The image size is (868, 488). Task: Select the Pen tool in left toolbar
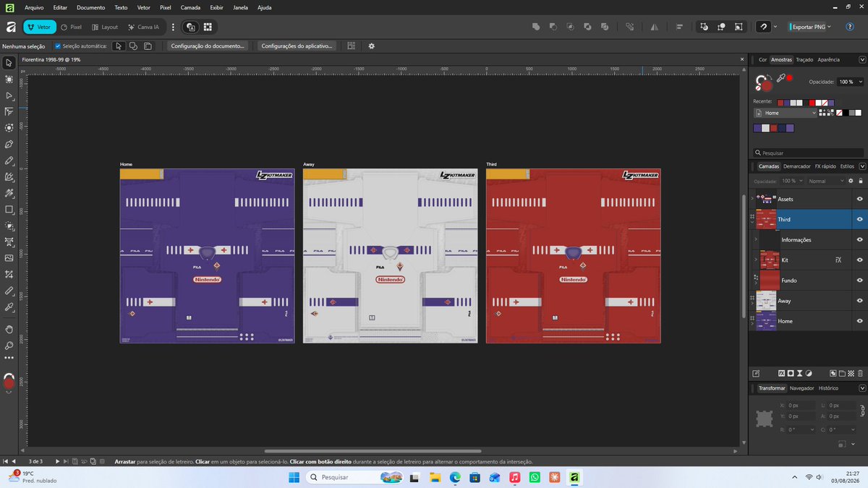[x=9, y=144]
